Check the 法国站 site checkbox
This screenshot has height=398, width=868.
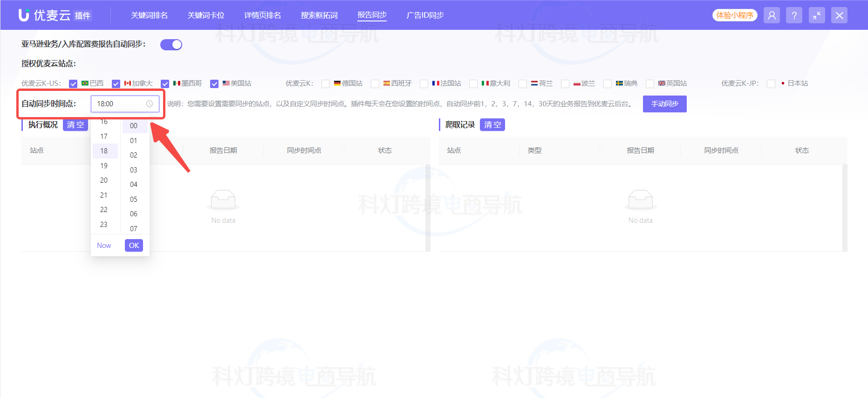[424, 84]
